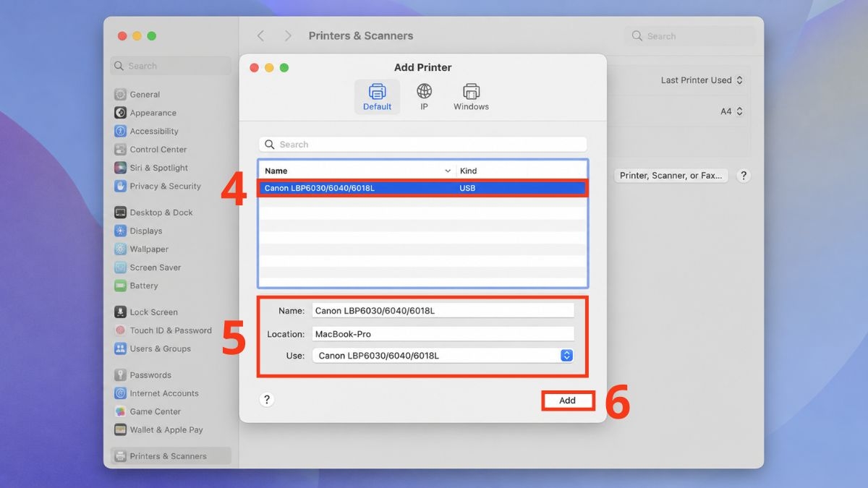Open the A4 paper size dropdown
The image size is (868, 488).
pyautogui.click(x=731, y=111)
